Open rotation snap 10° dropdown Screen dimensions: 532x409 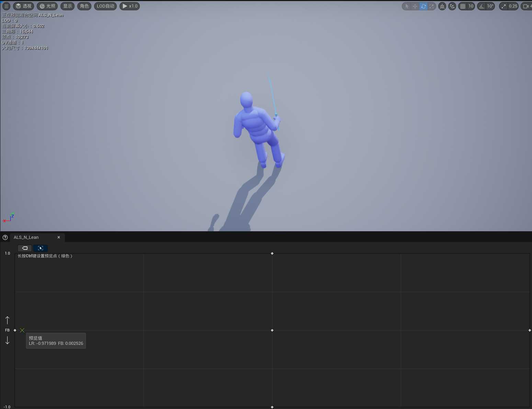pos(490,6)
